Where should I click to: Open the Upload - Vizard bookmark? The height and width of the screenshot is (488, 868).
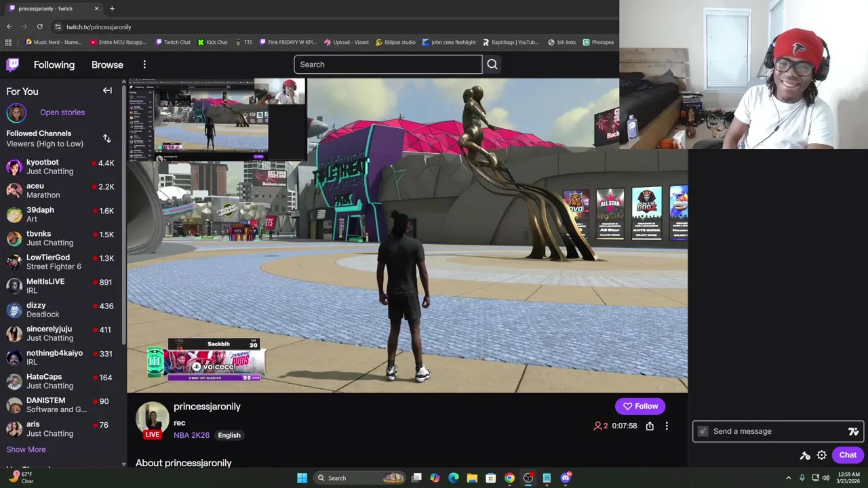[347, 42]
